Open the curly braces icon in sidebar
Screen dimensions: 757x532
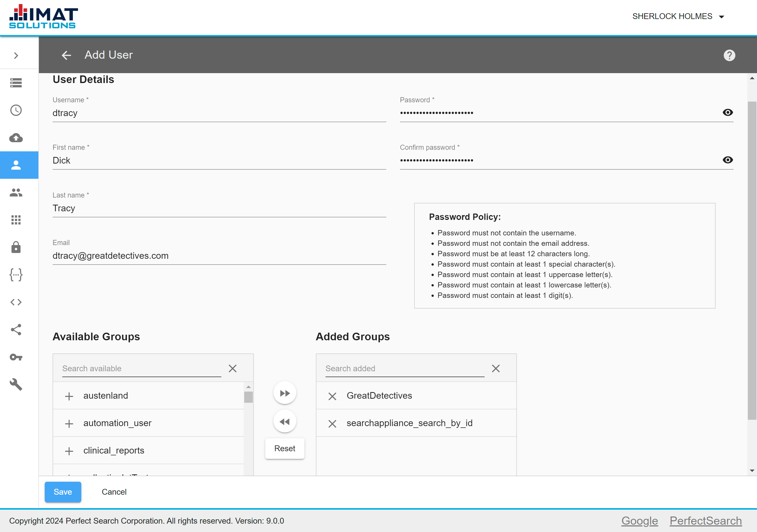click(16, 275)
